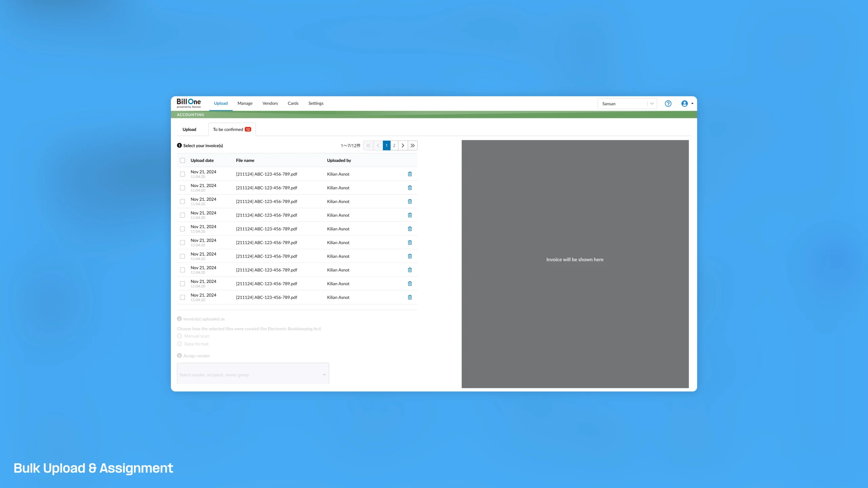Click the invoice preview area
The width and height of the screenshot is (868, 488).
pyautogui.click(x=575, y=264)
